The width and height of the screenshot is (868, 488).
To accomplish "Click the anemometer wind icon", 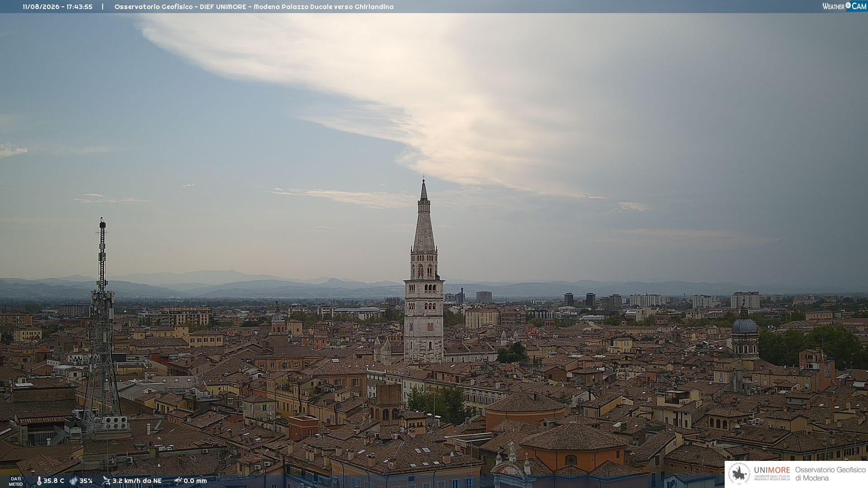I will coord(106,481).
